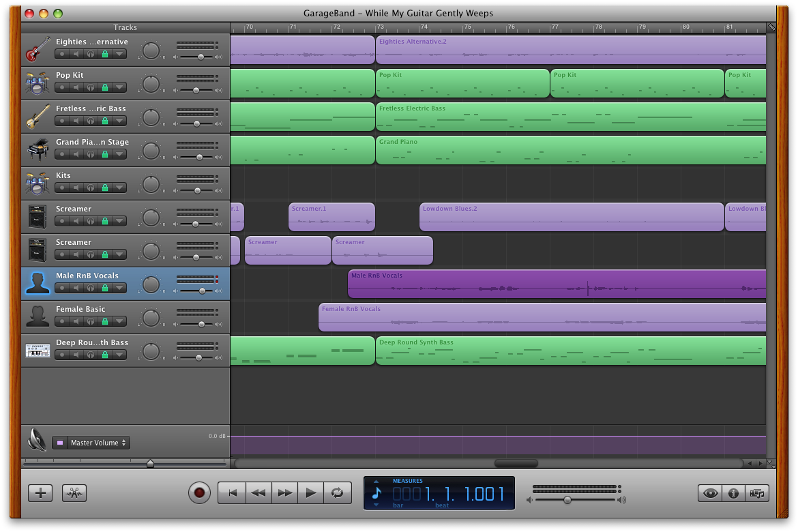Click the fast forward button
798x532 pixels.
pyautogui.click(x=285, y=493)
